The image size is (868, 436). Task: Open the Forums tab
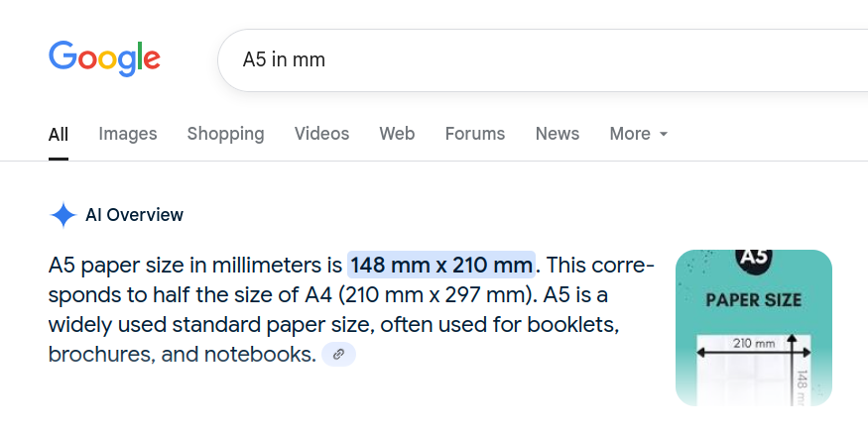point(475,134)
